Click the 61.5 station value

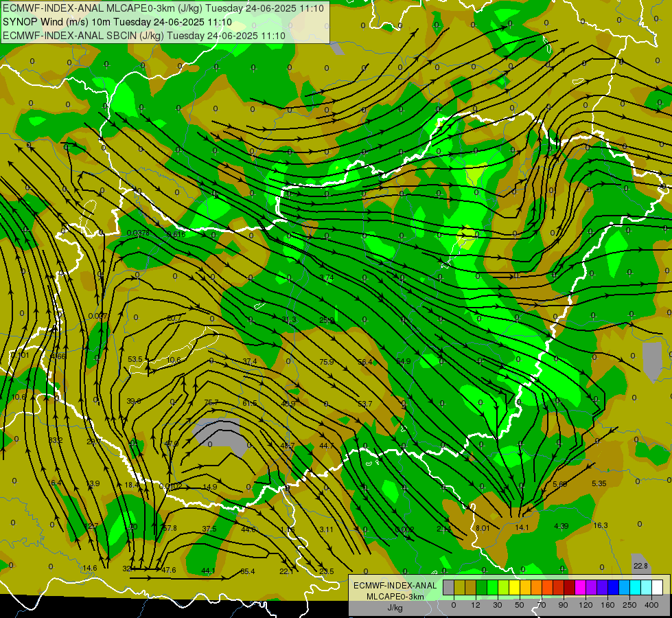[250, 403]
